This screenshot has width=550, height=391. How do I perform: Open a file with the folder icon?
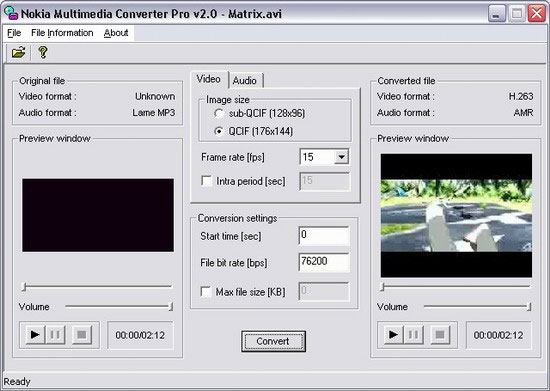point(18,52)
